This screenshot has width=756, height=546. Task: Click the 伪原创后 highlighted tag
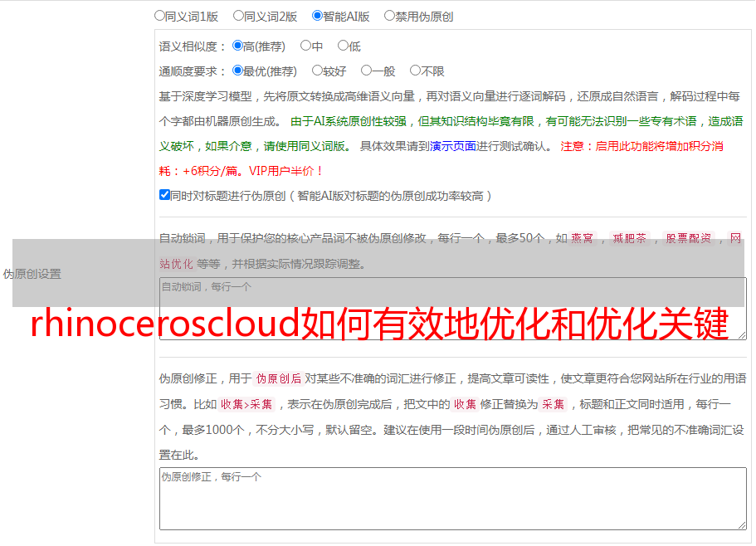pyautogui.click(x=279, y=378)
